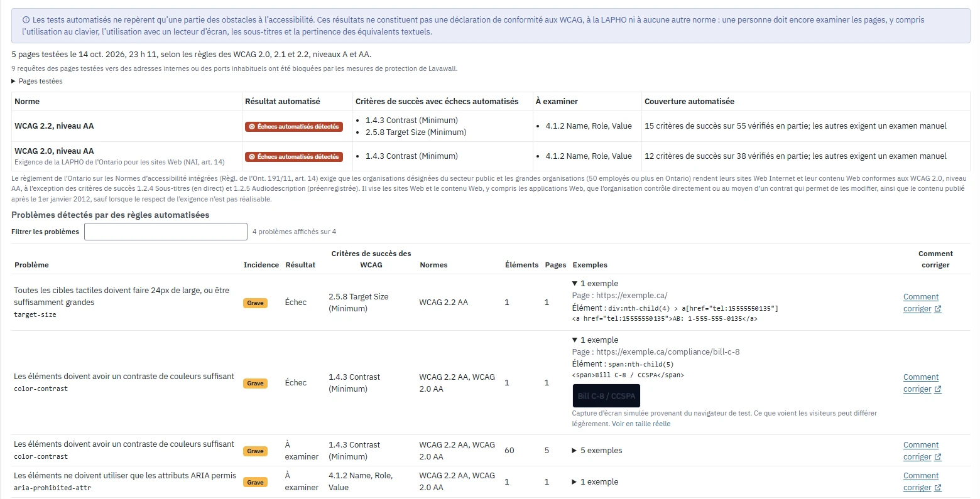Viewport: 980px width, 499px height.
Task: Click 'Problèmes détectés par des règles automatisées' heading
Action: [x=111, y=215]
